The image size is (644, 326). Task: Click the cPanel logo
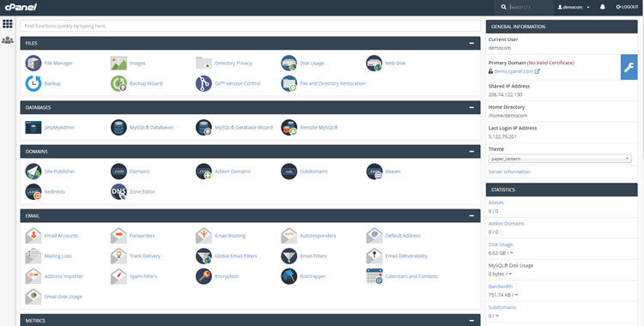[x=21, y=7]
